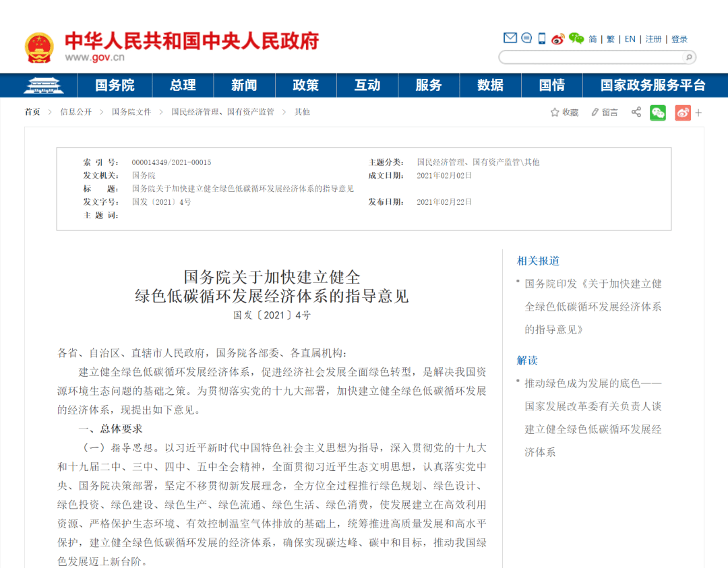Screen dimensions: 728x568
Task: Select 国务院 in the main navigation bar
Action: pyautogui.click(x=115, y=86)
